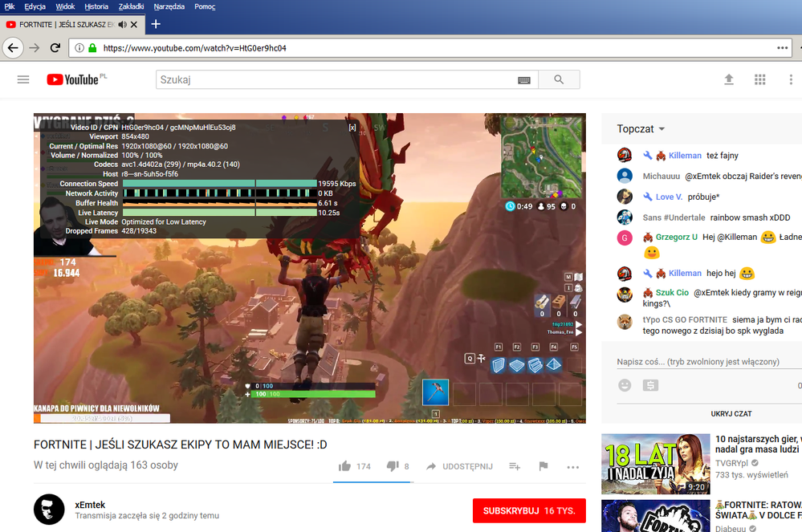The height and width of the screenshot is (532, 802).
Task: Click the green padlock security icon
Action: click(92, 48)
